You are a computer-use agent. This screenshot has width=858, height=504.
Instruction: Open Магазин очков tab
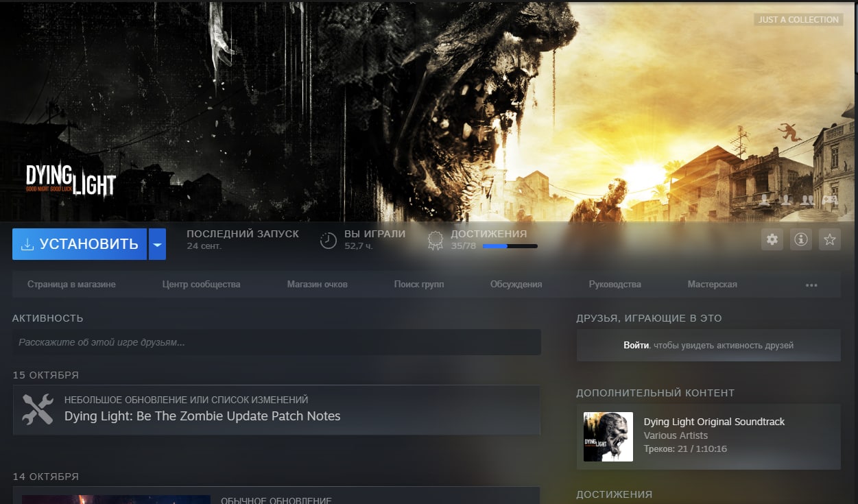(317, 285)
